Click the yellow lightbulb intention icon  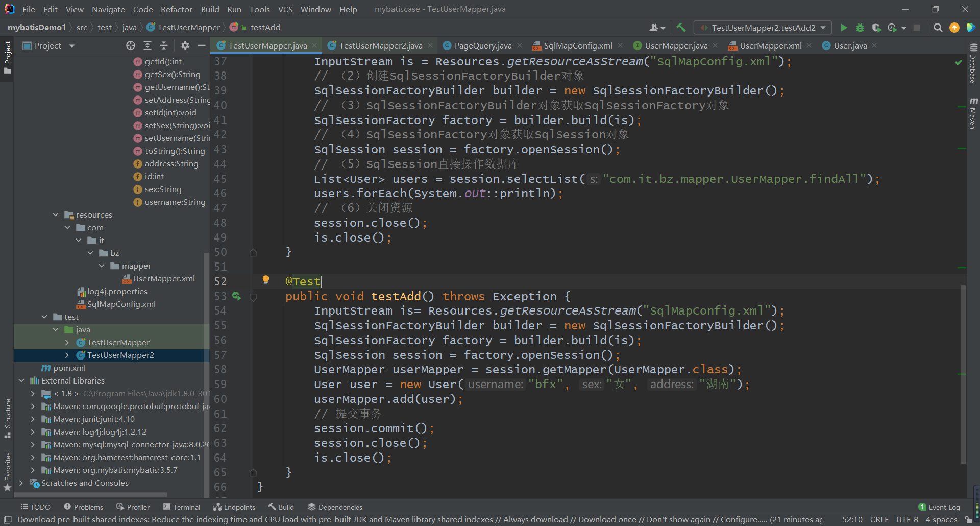(266, 280)
